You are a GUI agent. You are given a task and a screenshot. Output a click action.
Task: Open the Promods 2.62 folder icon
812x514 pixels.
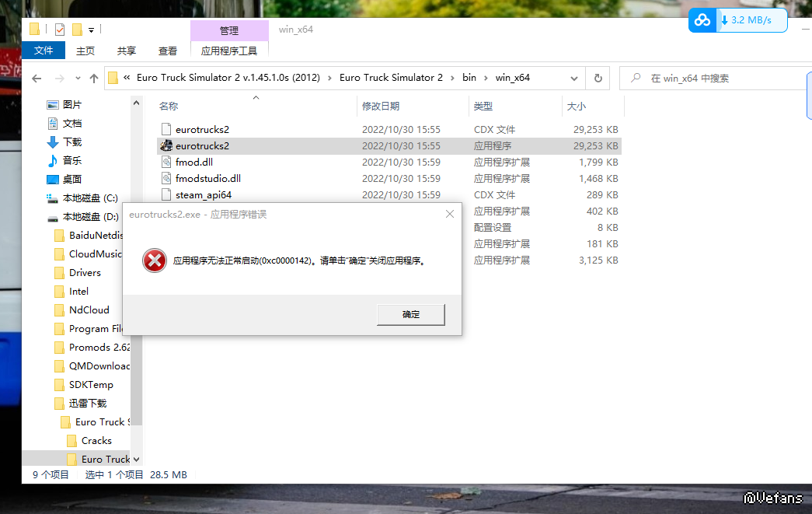click(x=59, y=347)
